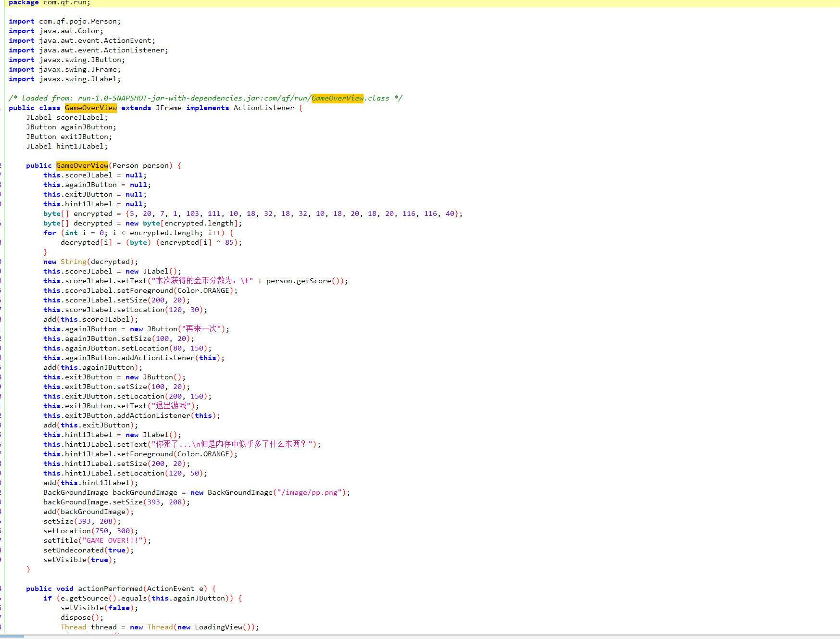Select the "JLabel scoreJLabel;" field declaration

[67, 117]
